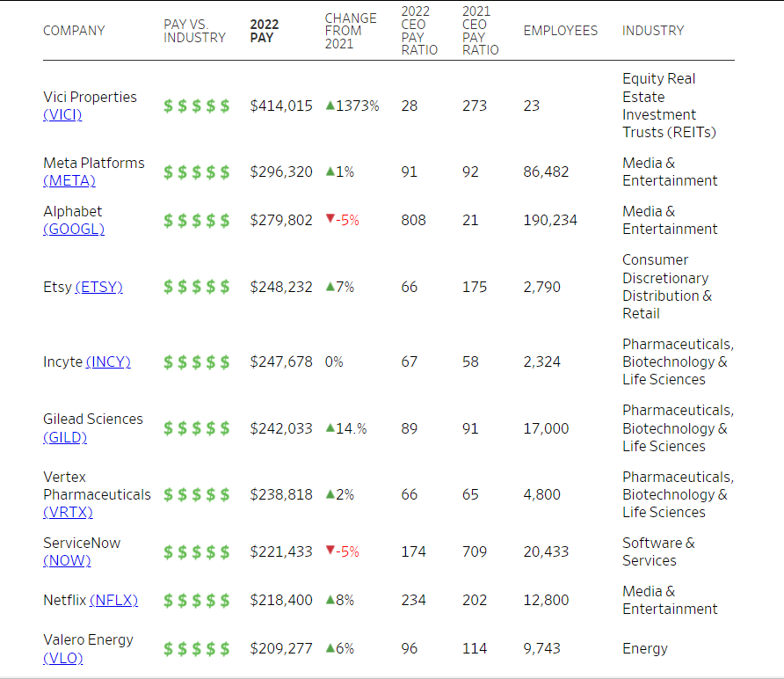Click the $238,818 pay value
Screen dimensions: 784x679
coord(281,495)
